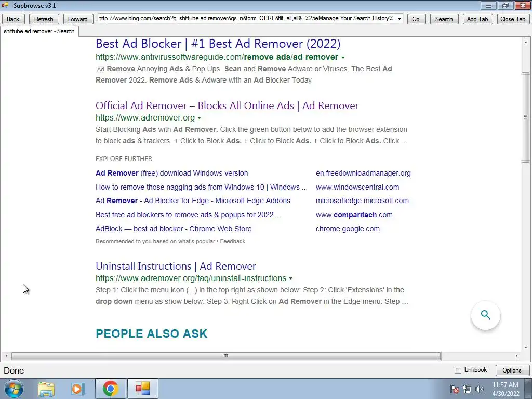Image resolution: width=532 pixels, height=399 pixels.
Task: Click the Forward button
Action: point(78,19)
